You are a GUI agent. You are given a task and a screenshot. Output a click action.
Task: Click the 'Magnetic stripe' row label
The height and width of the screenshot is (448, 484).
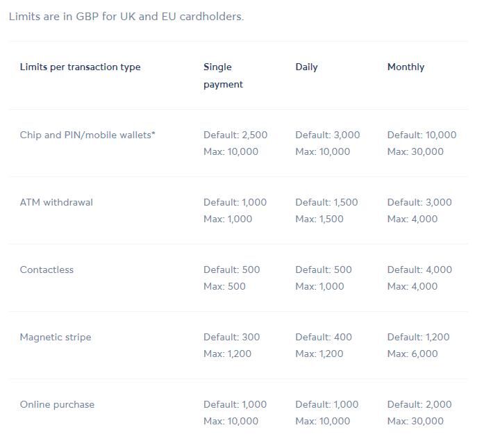[x=56, y=337]
